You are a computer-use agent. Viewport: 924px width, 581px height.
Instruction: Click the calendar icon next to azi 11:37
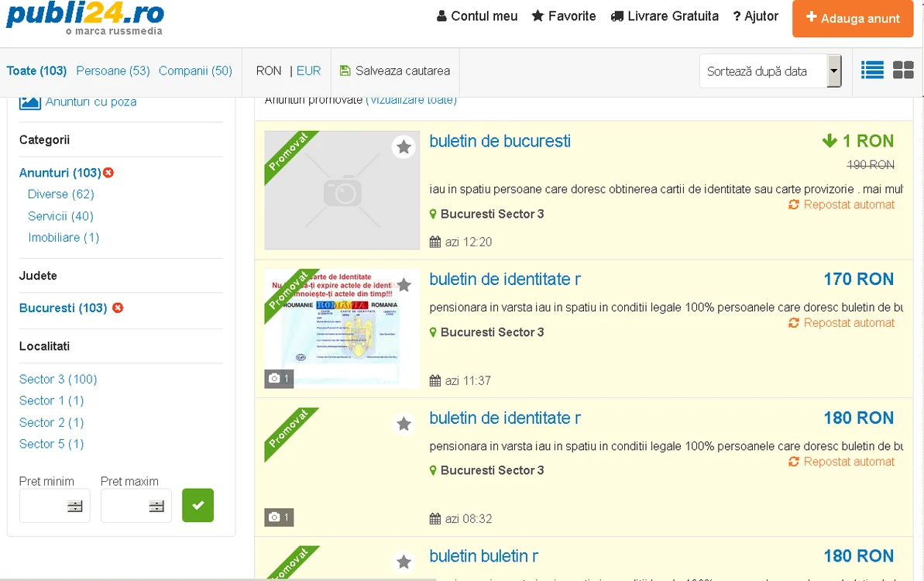(435, 380)
